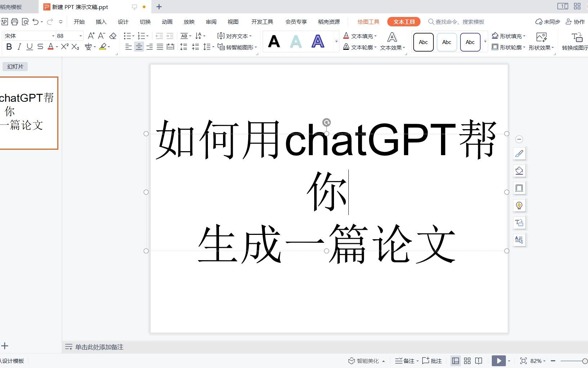
Task: Toggle bold formatting
Action: coord(9,47)
